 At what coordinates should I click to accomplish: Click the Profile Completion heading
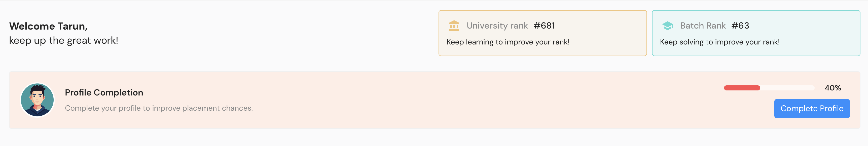tap(104, 93)
